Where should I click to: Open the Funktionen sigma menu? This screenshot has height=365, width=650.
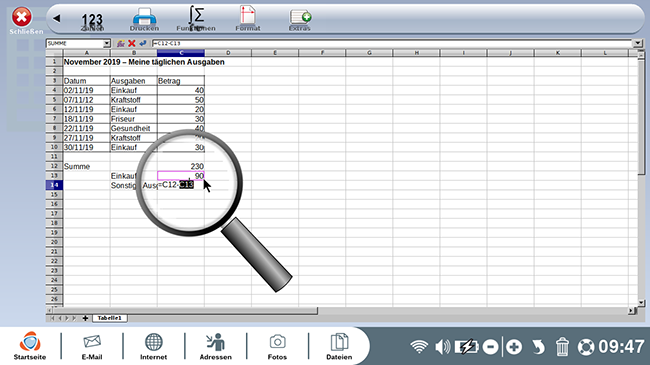(196, 19)
